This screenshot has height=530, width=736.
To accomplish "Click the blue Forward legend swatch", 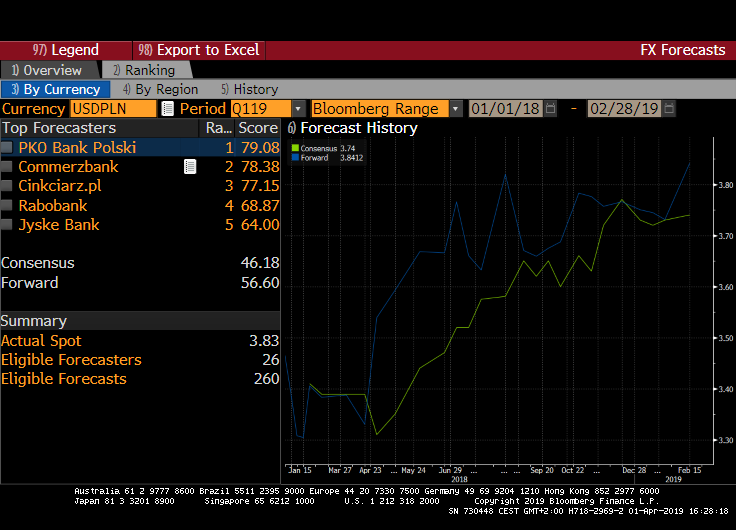I will 295,157.
